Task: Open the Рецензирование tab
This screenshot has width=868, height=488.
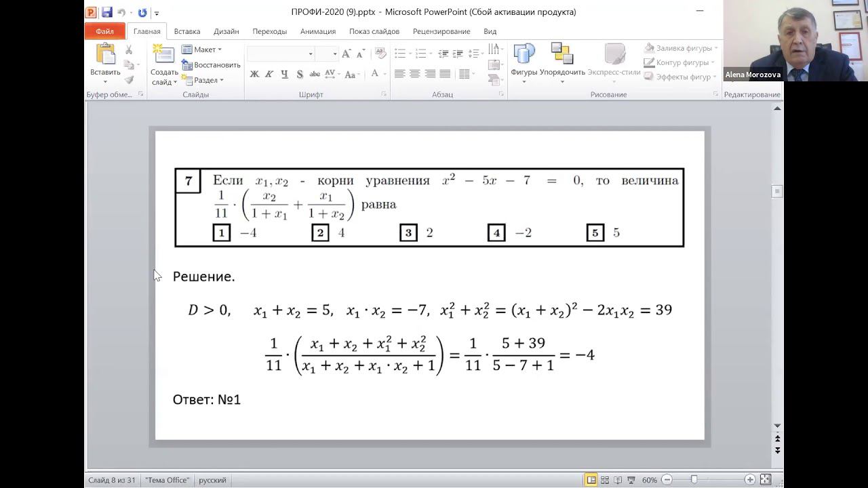Action: click(441, 31)
